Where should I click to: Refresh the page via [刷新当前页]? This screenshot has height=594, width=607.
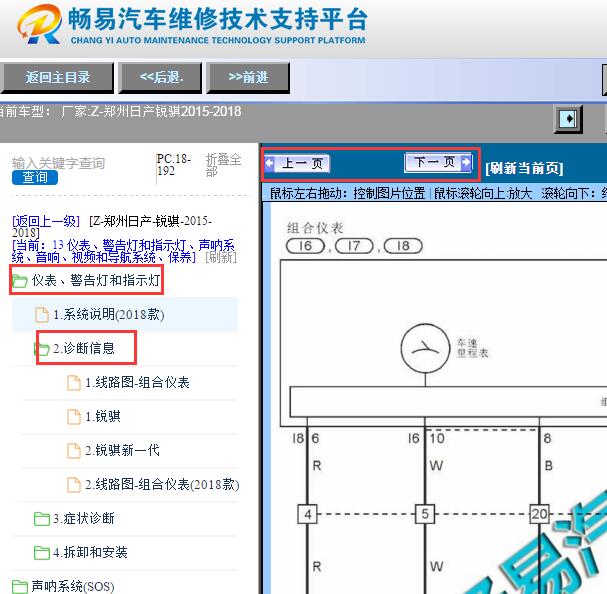(x=524, y=168)
